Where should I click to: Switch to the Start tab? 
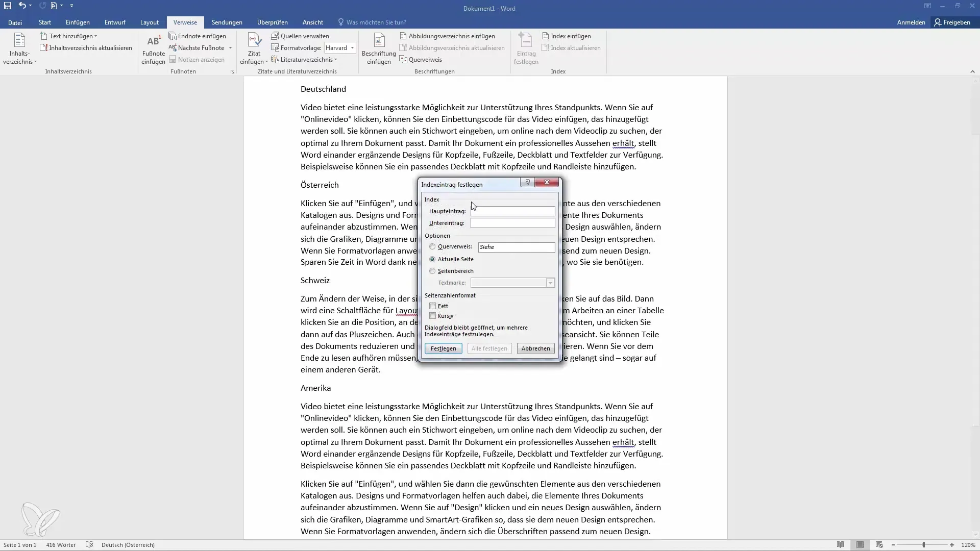tap(45, 22)
